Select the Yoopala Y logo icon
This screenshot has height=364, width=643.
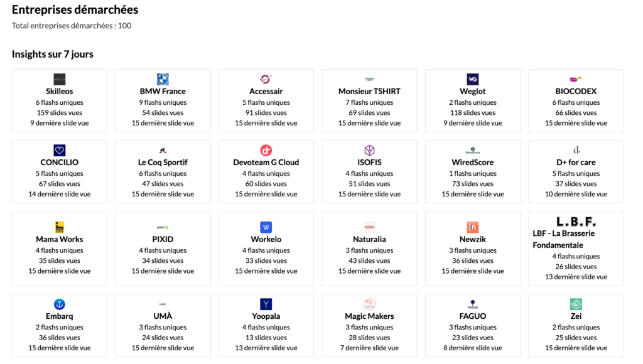[x=266, y=304]
